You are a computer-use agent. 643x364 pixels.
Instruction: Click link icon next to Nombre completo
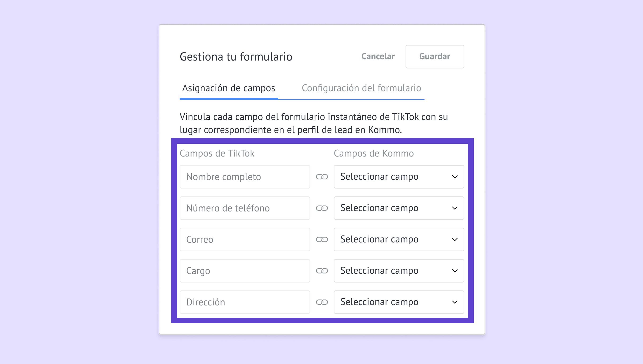pos(322,177)
